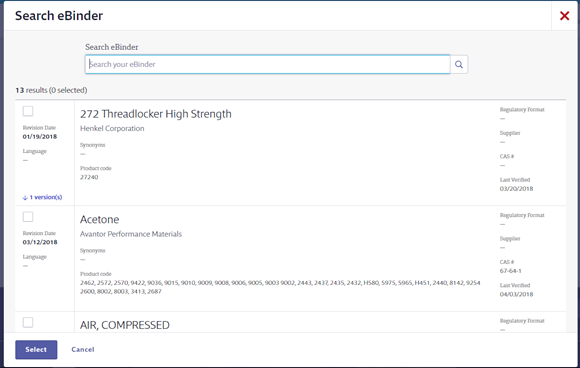Focus the Search your eBinder field
Screen dimensions: 580x368
point(267,64)
